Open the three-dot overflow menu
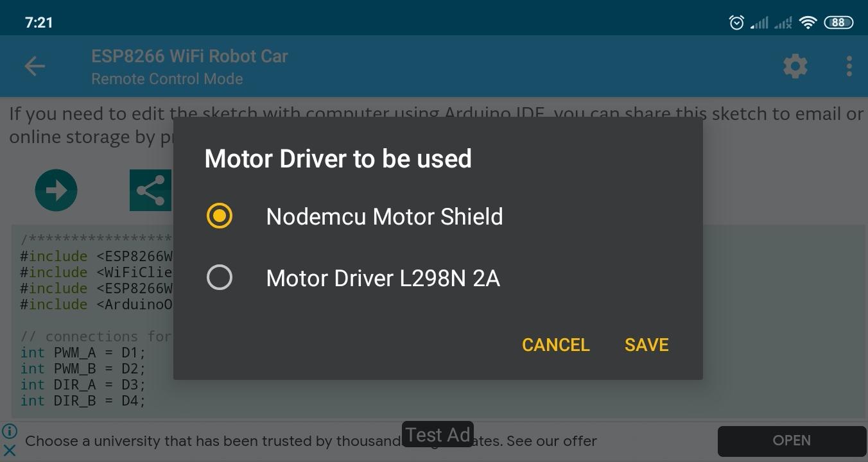 [849, 66]
